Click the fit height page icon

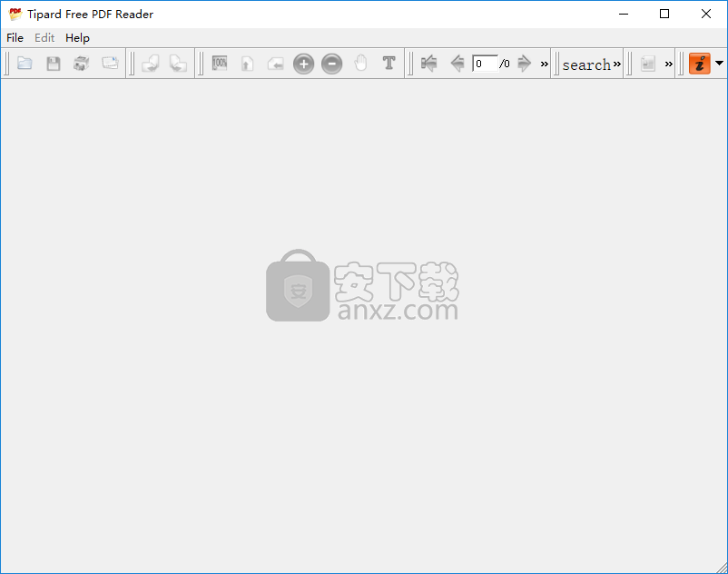click(x=248, y=64)
